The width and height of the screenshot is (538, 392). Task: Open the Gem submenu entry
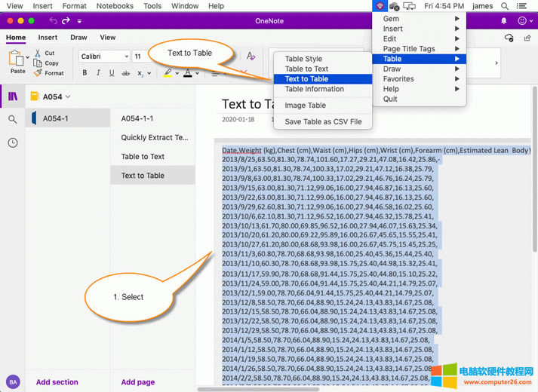[419, 19]
